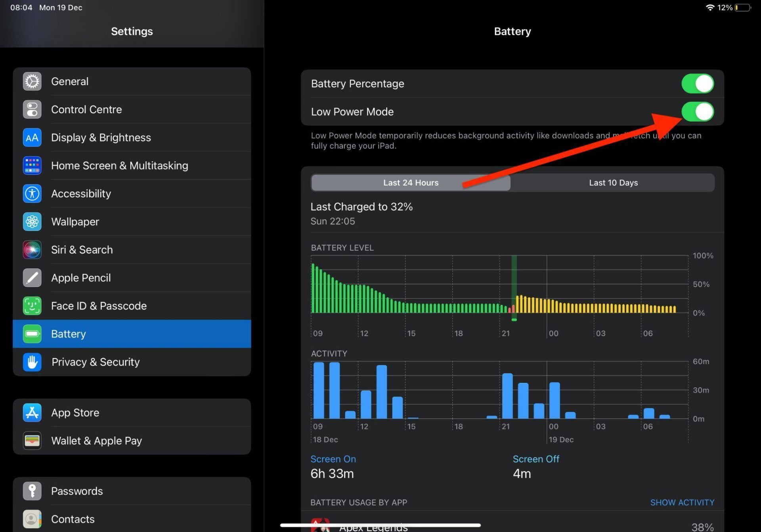Open General settings via gear icon
Screen dimensions: 761x532
(x=32, y=81)
